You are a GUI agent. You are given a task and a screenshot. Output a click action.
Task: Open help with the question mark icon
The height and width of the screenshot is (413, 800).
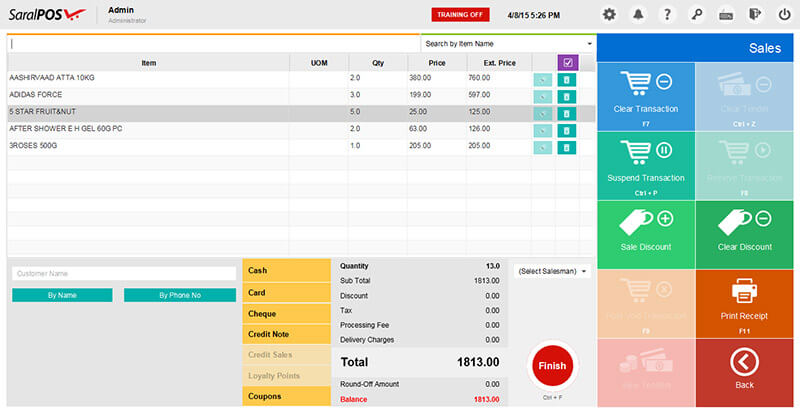(667, 14)
